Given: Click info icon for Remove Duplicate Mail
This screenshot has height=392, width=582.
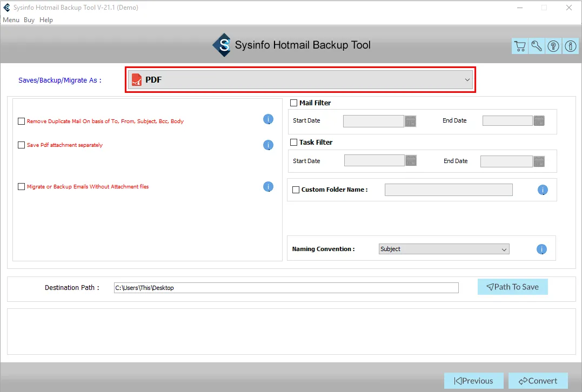Looking at the screenshot, I should point(269,119).
